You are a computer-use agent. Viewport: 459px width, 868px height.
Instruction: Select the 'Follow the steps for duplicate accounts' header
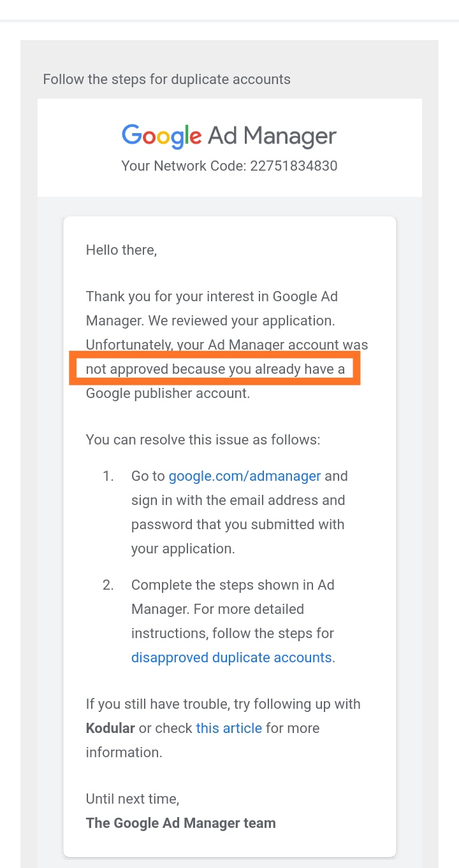[166, 80]
